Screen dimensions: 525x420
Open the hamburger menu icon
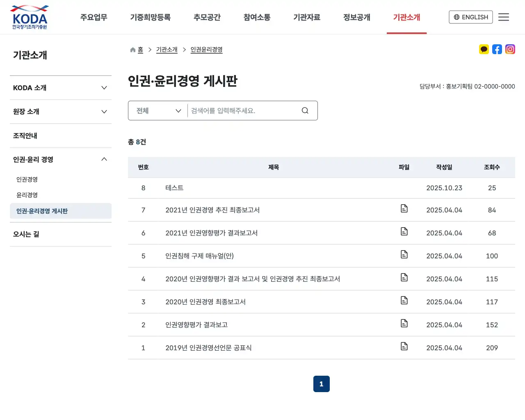(504, 17)
